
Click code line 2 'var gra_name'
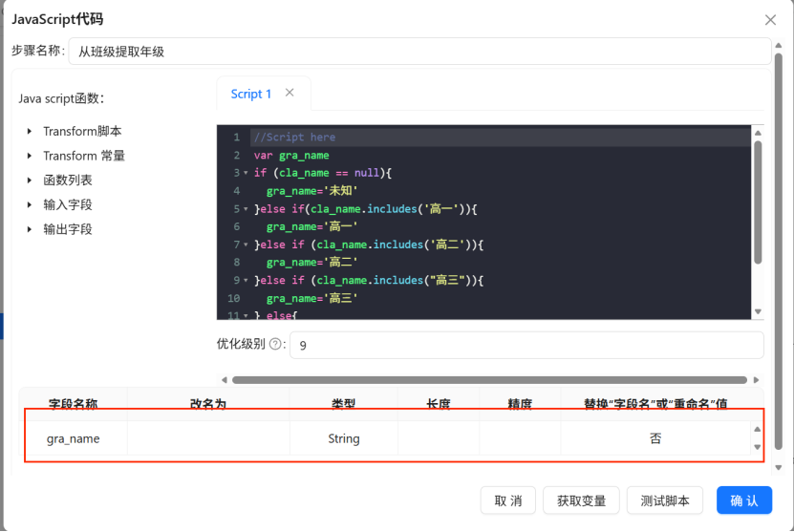click(291, 156)
